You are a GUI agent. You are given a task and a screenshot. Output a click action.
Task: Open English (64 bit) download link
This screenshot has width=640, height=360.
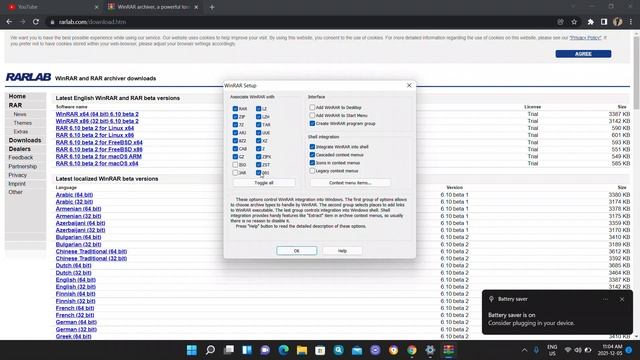76,280
